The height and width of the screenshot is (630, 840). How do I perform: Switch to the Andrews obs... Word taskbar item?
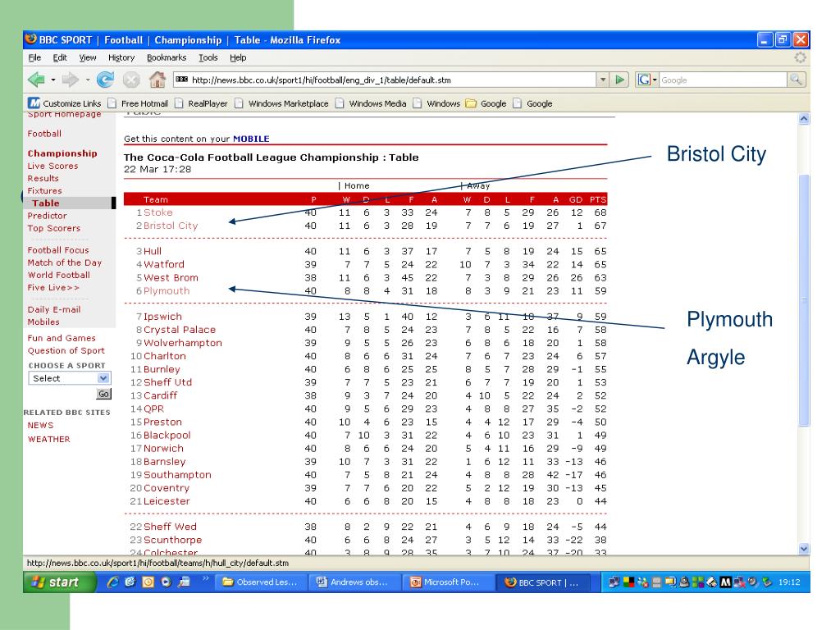[355, 582]
